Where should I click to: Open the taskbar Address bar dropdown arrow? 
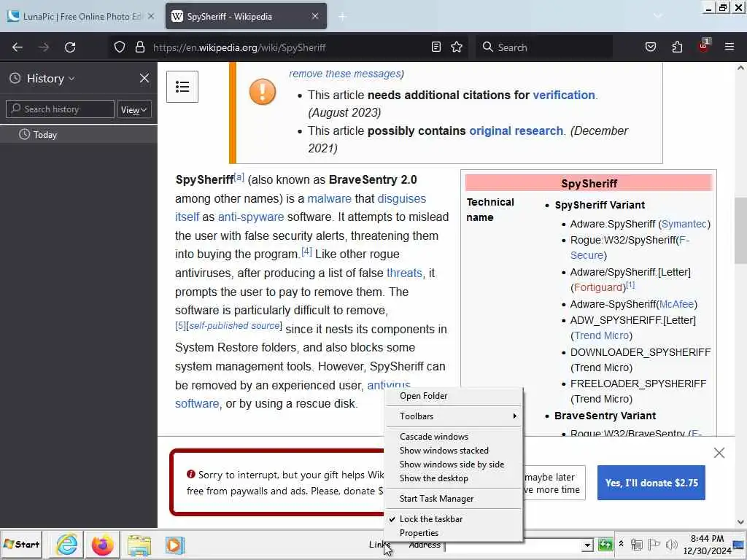[588, 545]
